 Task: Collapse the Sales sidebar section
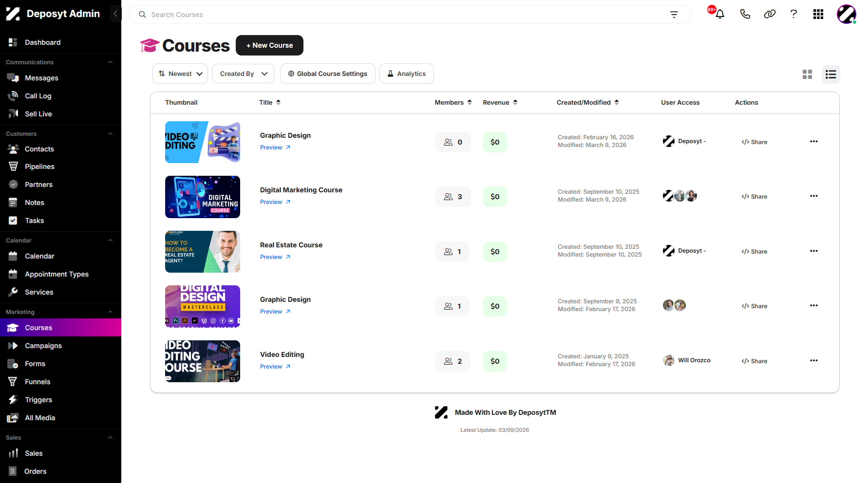pyautogui.click(x=111, y=438)
